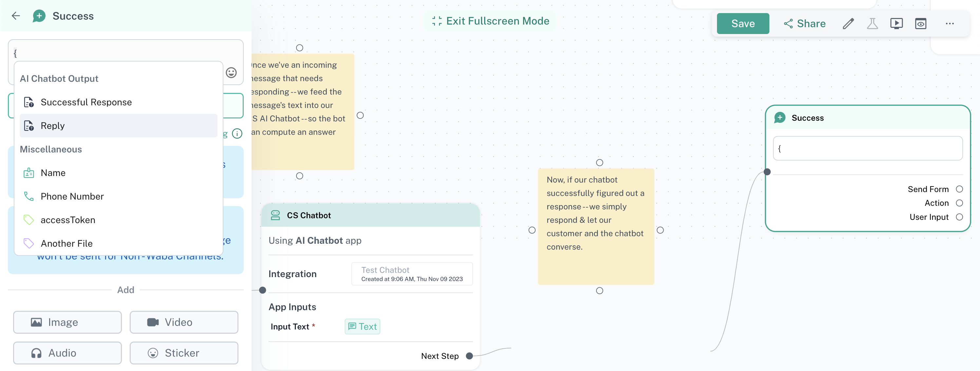Click the flask test icon in toolbar
This screenshot has height=371, width=980.
872,24
